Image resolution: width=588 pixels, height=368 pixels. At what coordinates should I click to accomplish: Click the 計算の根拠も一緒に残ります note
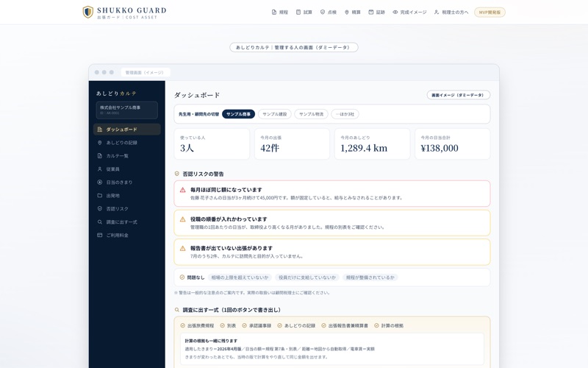coord(332,349)
